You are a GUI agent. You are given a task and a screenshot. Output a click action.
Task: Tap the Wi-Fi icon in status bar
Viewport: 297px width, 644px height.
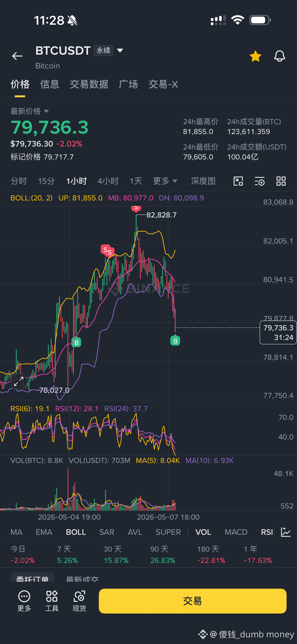pos(237,20)
